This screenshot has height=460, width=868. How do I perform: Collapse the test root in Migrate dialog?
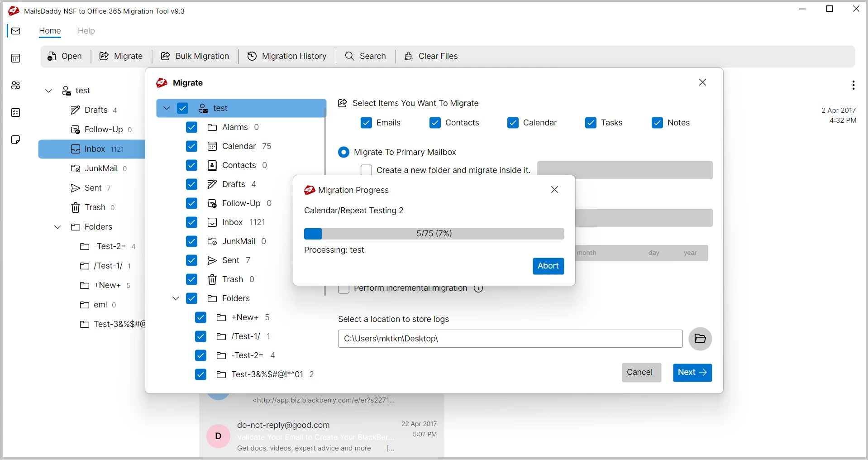click(167, 108)
